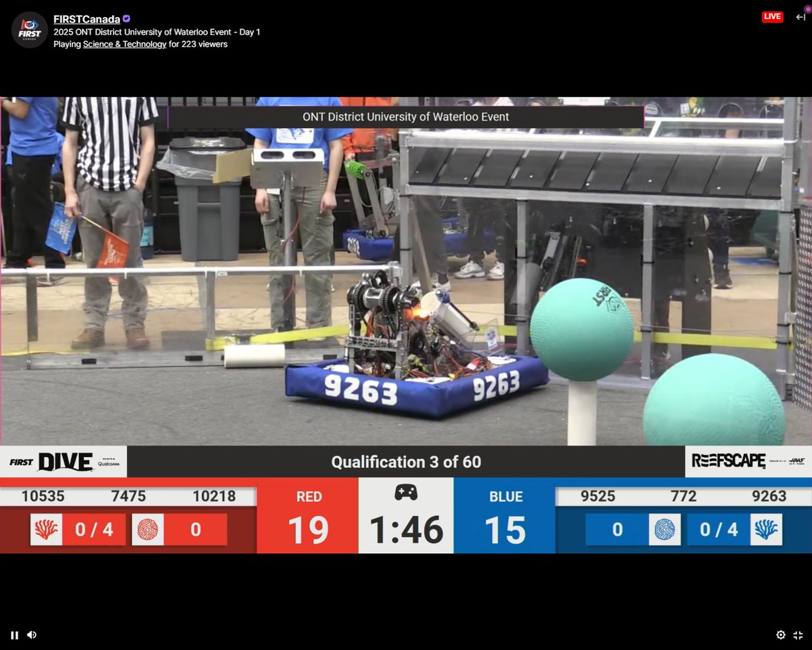This screenshot has height=650, width=812.
Task: Click the blue coral count 0 / 4
Action: click(719, 529)
